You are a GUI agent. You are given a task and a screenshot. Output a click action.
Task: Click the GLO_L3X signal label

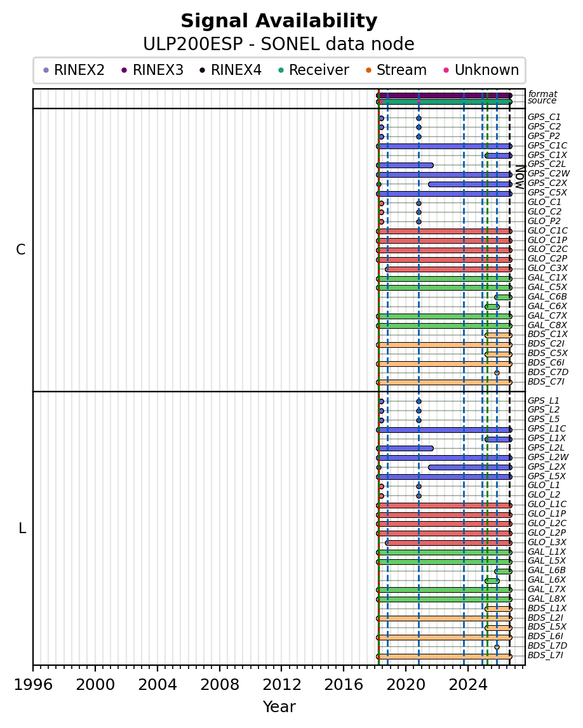547,542
